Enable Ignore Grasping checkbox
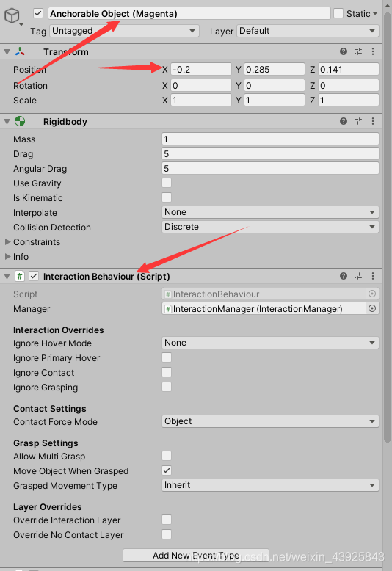The height and width of the screenshot is (571, 392). point(167,387)
